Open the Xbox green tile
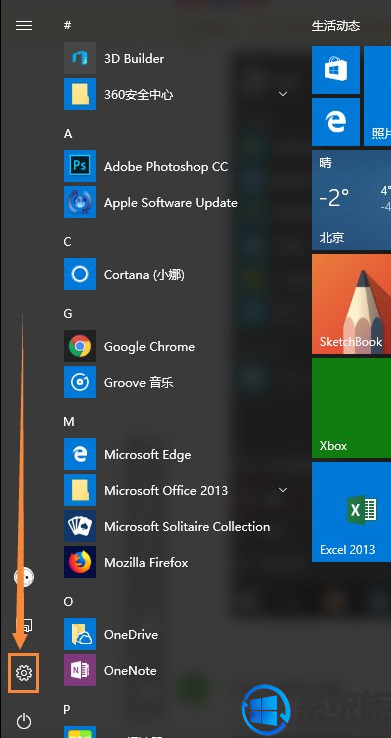 click(351, 408)
